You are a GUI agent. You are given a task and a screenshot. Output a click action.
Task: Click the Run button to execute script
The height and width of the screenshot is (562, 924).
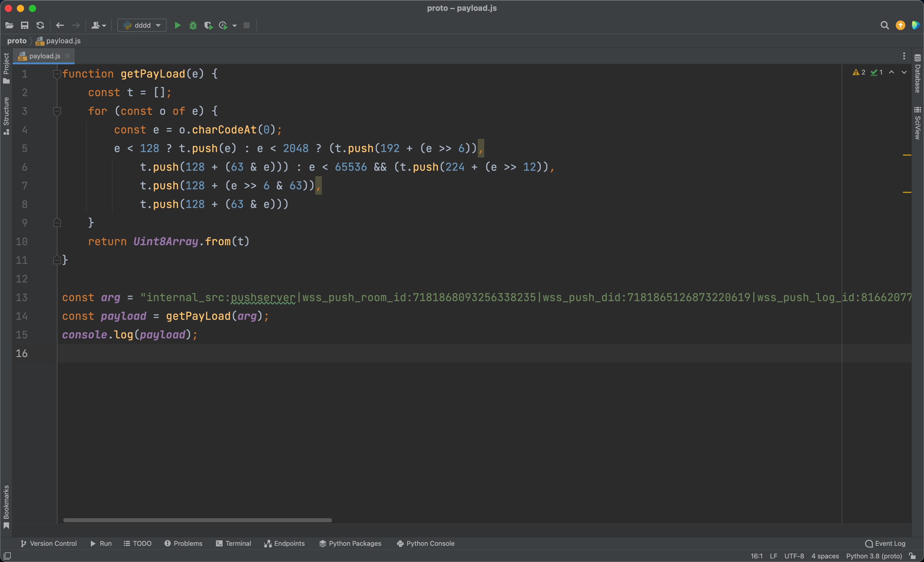tap(178, 25)
